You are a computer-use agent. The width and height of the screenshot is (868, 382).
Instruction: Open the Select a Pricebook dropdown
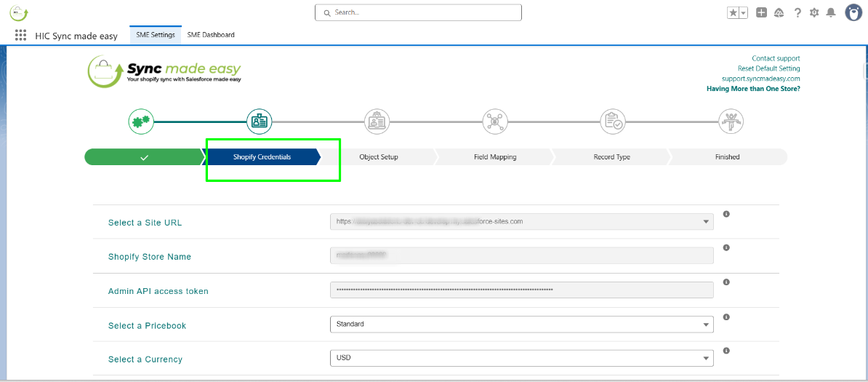click(521, 325)
